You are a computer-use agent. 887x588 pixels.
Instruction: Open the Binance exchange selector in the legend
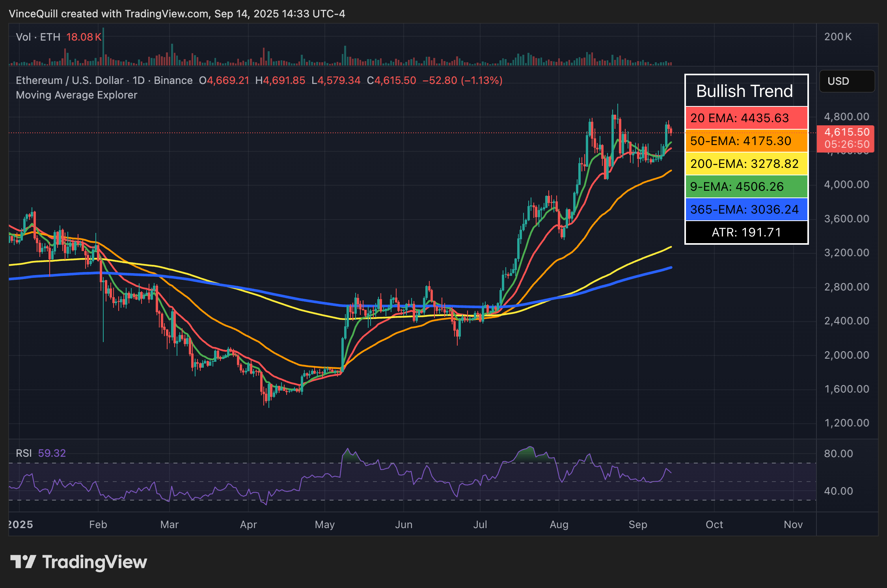(x=172, y=80)
